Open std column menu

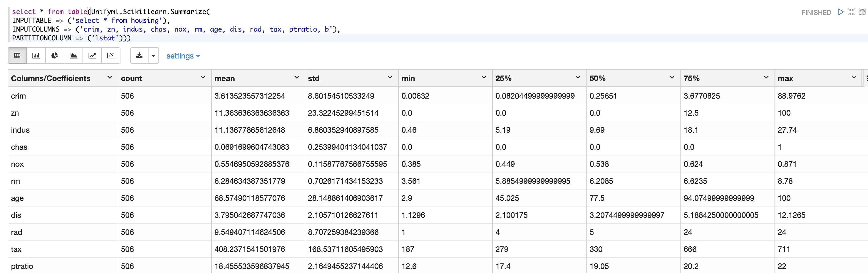tap(390, 77)
